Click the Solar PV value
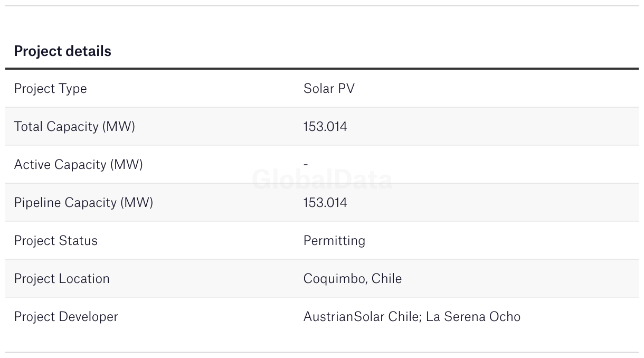Screen dimensions: 644x358 (x=329, y=88)
